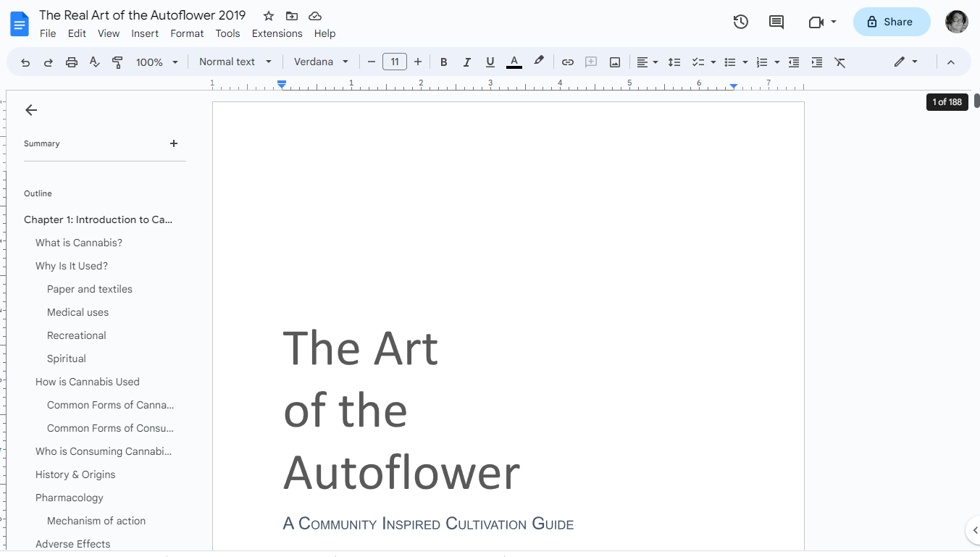Go to Why Is It Used? section
Screen dimensions: 980x557
pos(72,266)
